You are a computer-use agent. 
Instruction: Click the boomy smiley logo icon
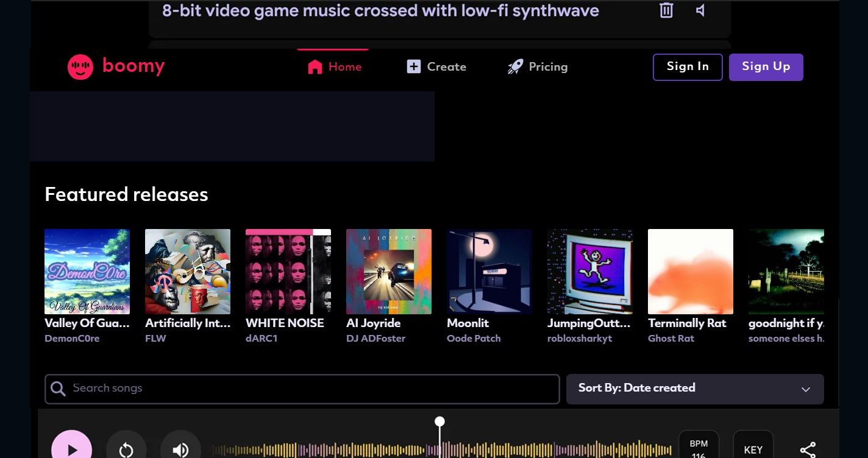click(80, 67)
